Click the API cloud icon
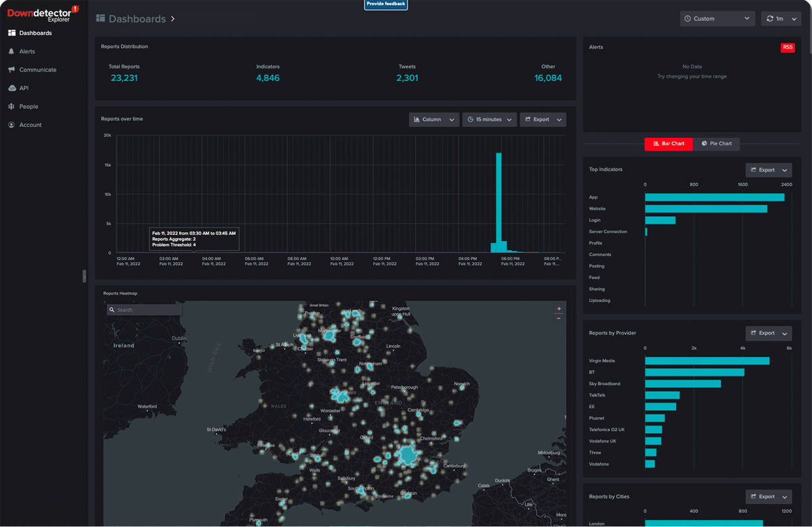Viewport: 812px width, 527px height. pyautogui.click(x=11, y=89)
